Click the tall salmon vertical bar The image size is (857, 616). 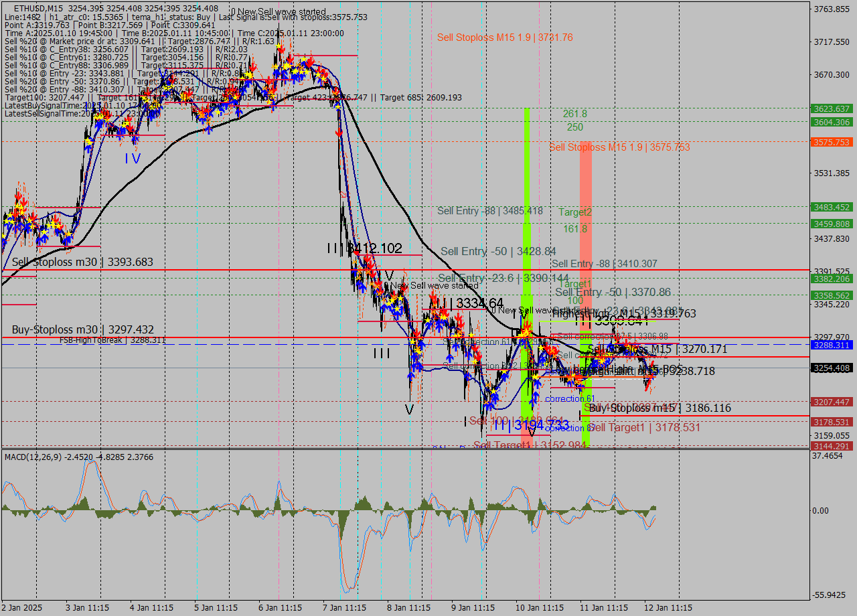click(x=585, y=234)
